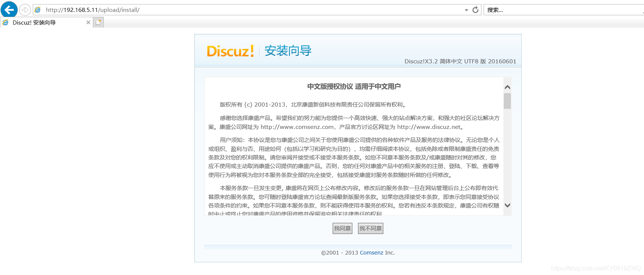
Task: Click the paragraph starting 本服务条款一旦发生变更
Action: pyautogui.click(x=354, y=201)
